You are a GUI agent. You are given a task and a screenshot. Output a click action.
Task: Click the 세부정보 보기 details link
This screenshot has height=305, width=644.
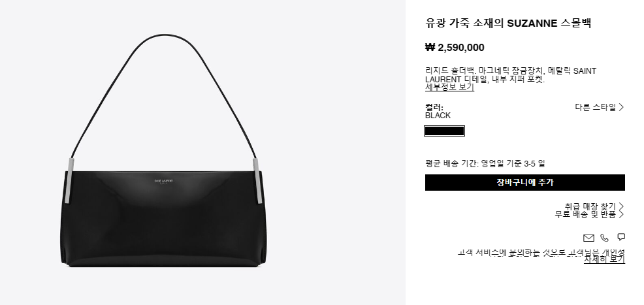(x=449, y=88)
